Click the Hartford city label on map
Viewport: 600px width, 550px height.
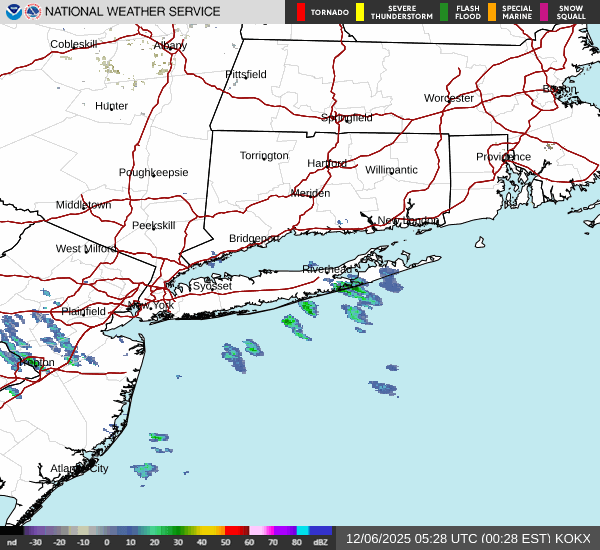(x=326, y=163)
